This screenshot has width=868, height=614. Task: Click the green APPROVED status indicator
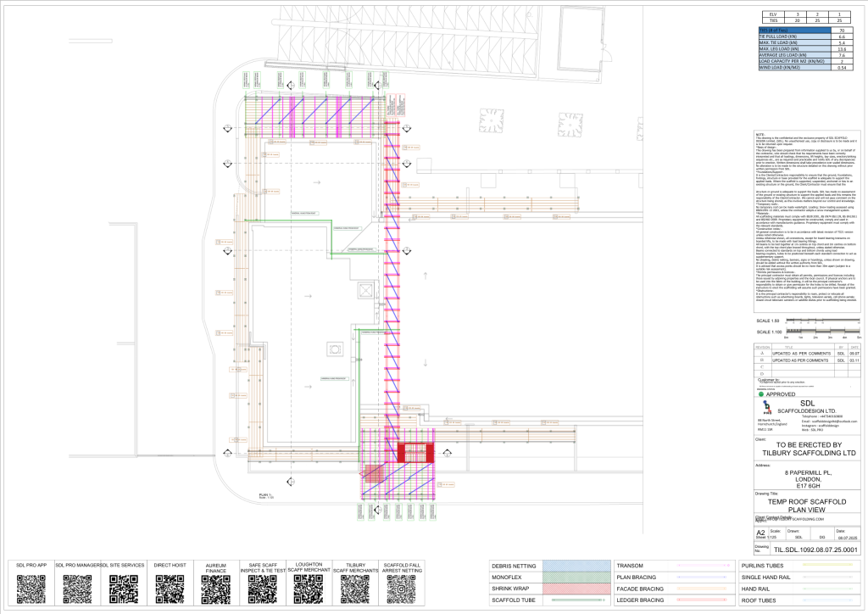click(761, 394)
